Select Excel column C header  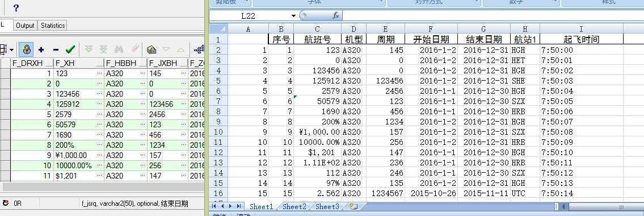317,29
